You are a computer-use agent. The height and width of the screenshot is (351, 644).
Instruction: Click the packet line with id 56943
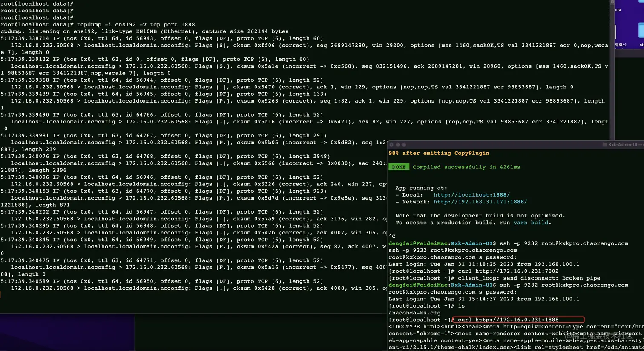pos(162,38)
